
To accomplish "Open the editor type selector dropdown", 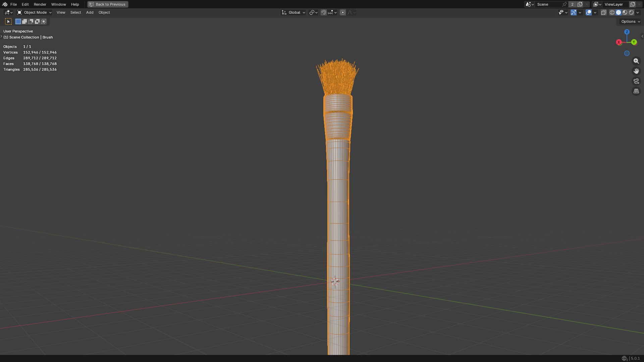I will click(8, 12).
